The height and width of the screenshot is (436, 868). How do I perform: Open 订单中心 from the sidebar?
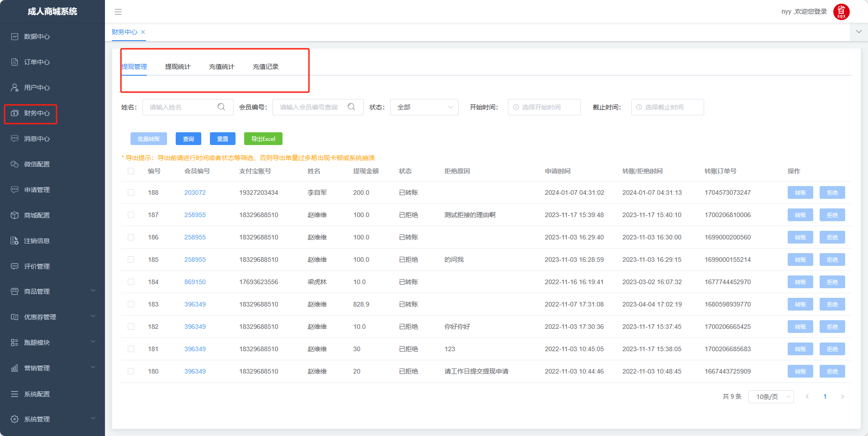[x=37, y=62]
